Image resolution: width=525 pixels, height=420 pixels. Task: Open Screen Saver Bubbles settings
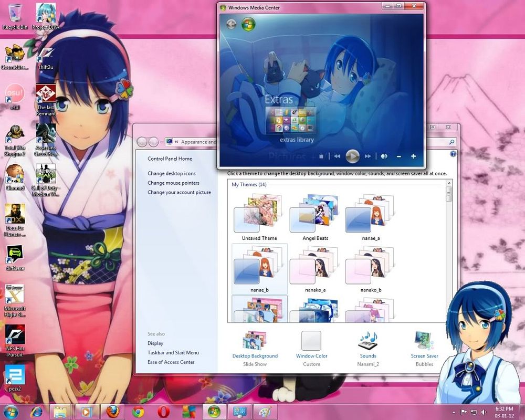point(424,349)
